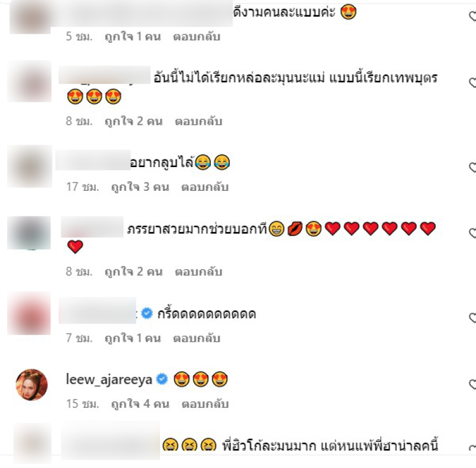This screenshot has height=468, width=476.
Task: Reply to leew_ajareeya's comment posted 15 ชม.
Action: point(205,404)
